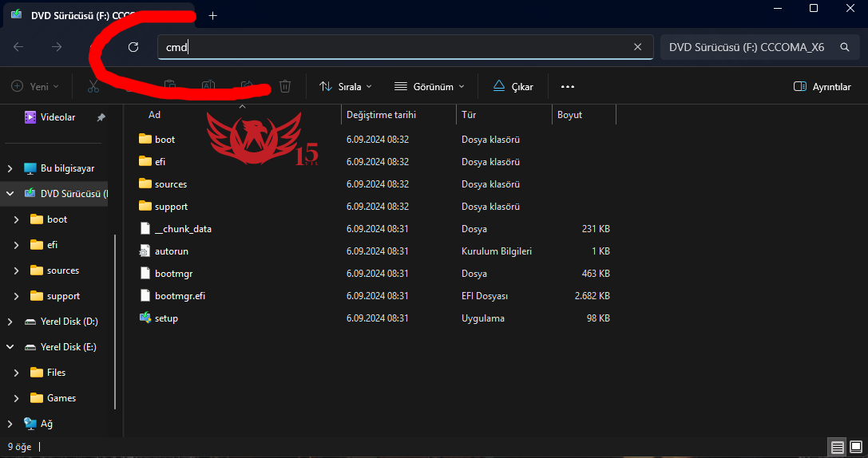This screenshot has height=458, width=868.
Task: Toggle the Ayrıntılar details pane
Action: point(822,86)
